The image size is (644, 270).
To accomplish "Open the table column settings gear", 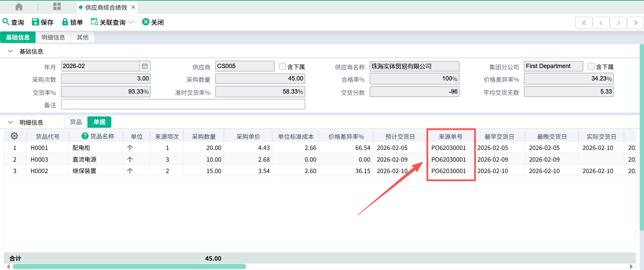I will click(x=14, y=136).
